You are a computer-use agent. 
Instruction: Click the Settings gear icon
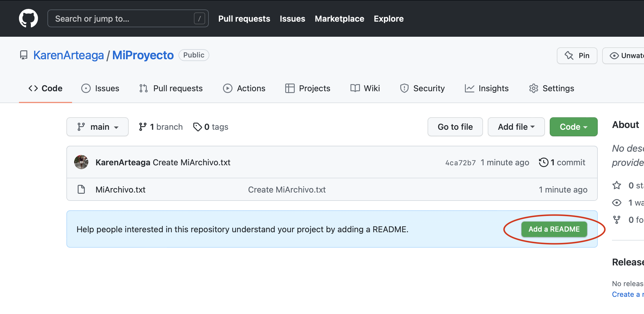coord(533,88)
